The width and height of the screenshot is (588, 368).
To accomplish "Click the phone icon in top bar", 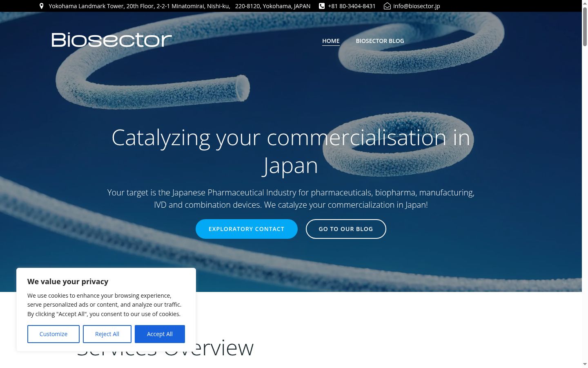I will (x=322, y=6).
